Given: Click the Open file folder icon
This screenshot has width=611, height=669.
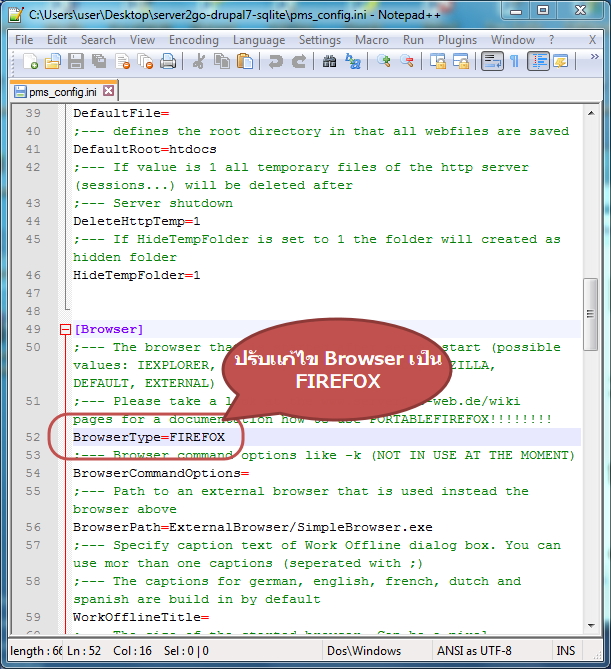Looking at the screenshot, I should [x=53, y=61].
